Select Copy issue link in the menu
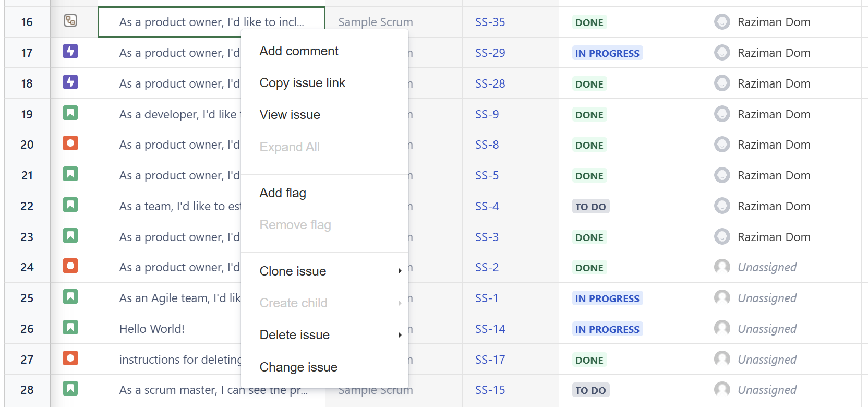This screenshot has width=868, height=407. pyautogui.click(x=302, y=83)
